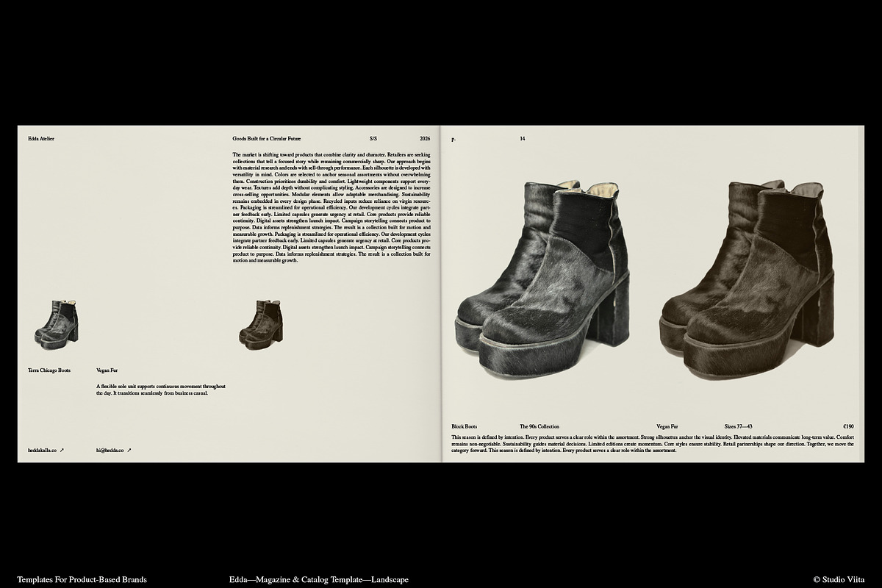Click the 'p.' page label
Viewport: 882px width, 588px height.
tap(453, 138)
